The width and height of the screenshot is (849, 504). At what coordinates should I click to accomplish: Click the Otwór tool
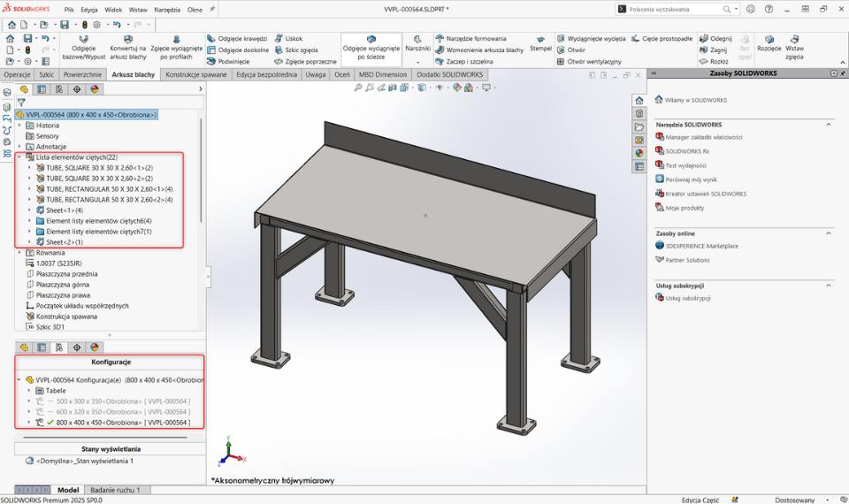click(571, 50)
